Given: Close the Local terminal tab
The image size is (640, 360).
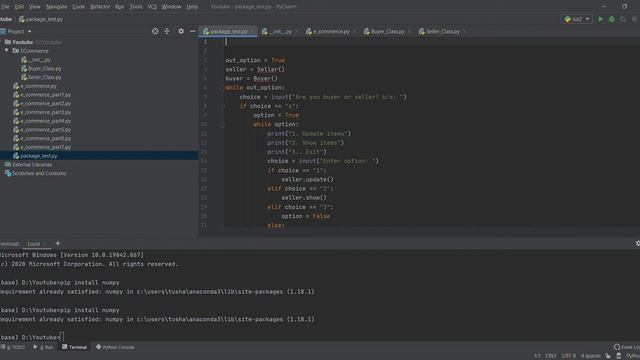Looking at the screenshot, I should coord(45,244).
